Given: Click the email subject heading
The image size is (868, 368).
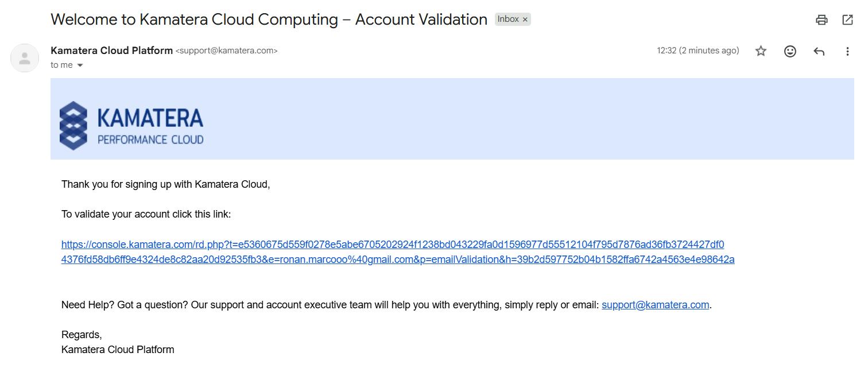Looking at the screenshot, I should click(269, 20).
